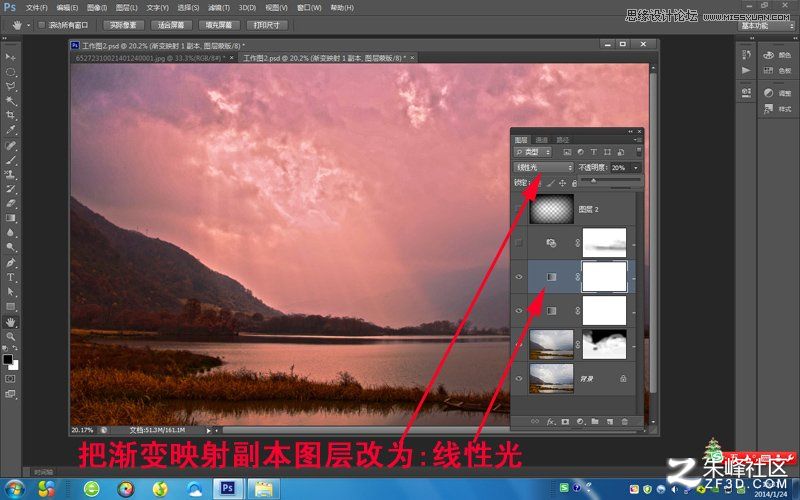Select the Horizontal Type tool
Screen dimensions: 800x500
point(10,277)
